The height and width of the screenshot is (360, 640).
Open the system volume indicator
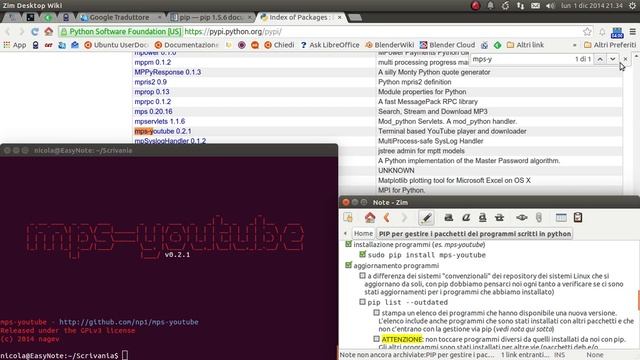[550, 6]
